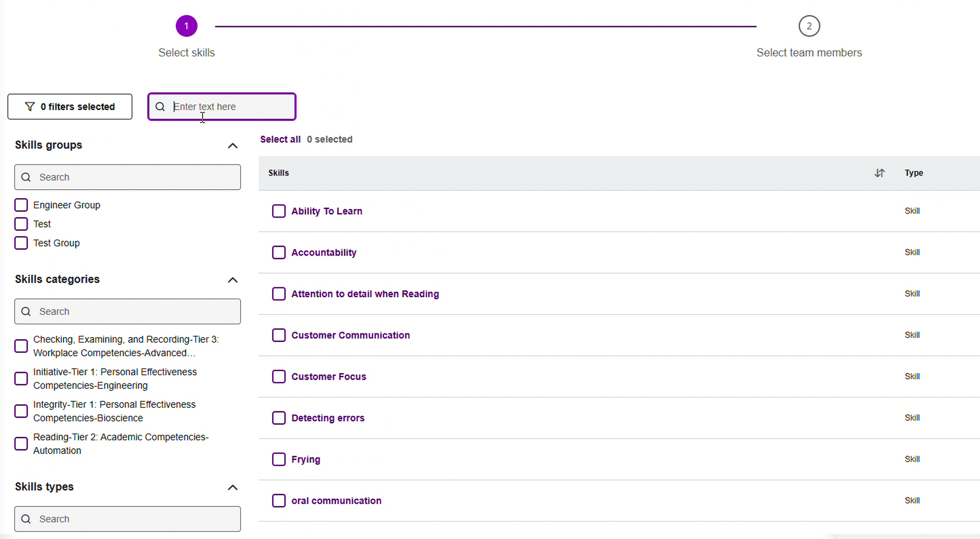
Task: Click step 2 circle for team members
Action: point(809,26)
